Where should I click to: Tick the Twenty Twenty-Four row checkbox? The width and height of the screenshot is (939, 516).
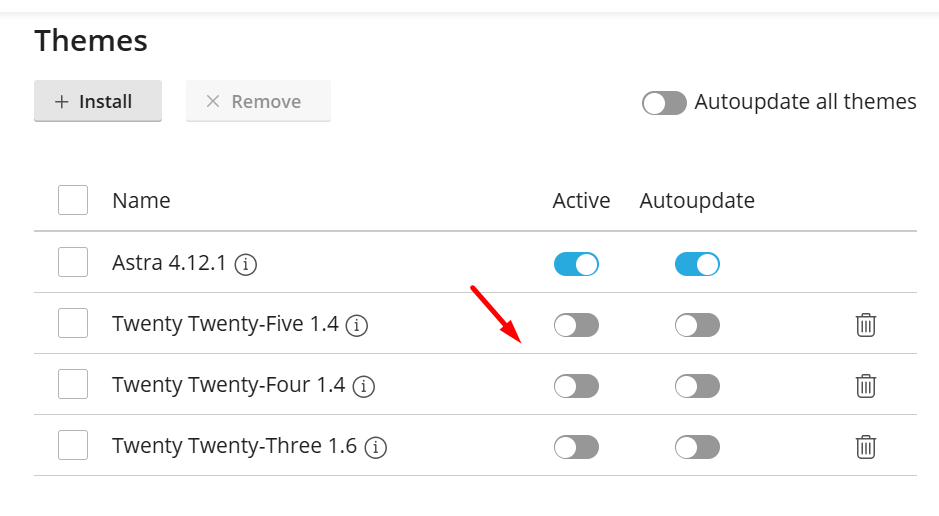click(73, 384)
